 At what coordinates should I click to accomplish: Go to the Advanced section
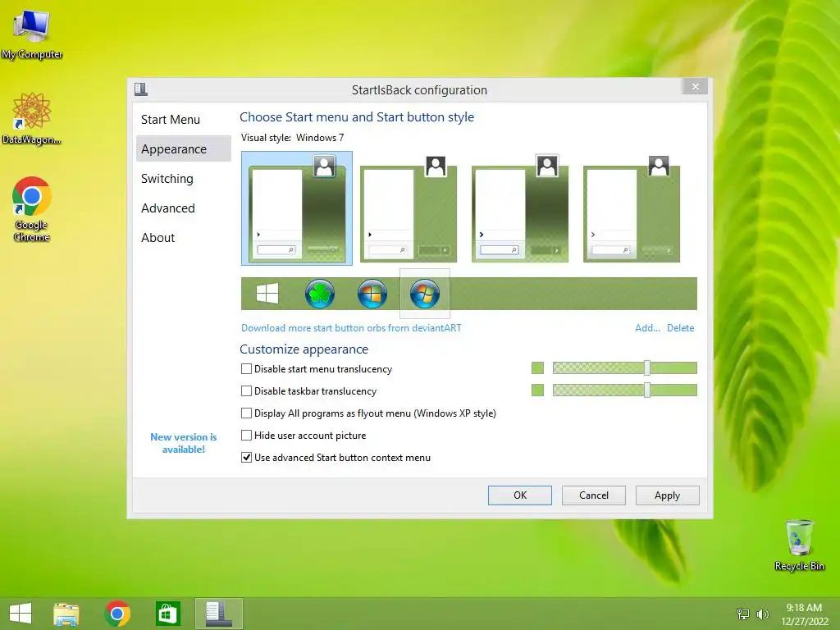point(167,208)
